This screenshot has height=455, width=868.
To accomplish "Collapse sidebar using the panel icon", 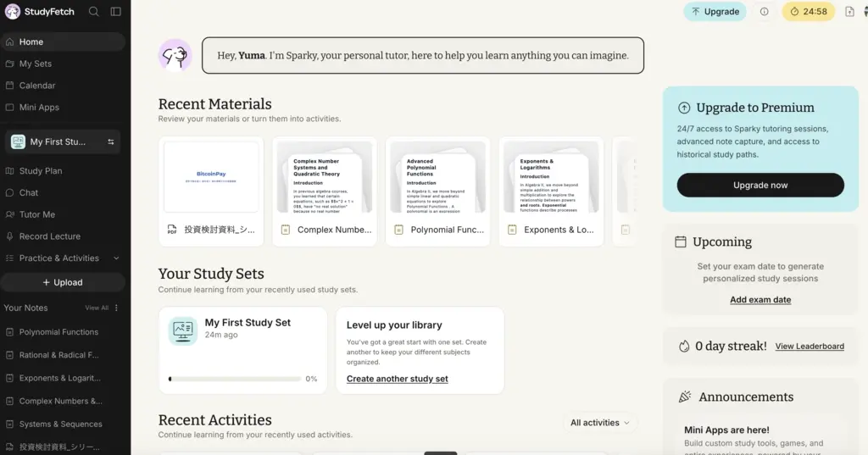I will (115, 12).
